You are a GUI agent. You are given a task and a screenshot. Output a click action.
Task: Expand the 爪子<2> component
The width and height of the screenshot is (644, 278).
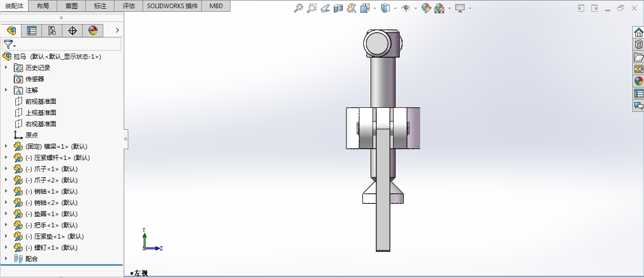[6, 180]
